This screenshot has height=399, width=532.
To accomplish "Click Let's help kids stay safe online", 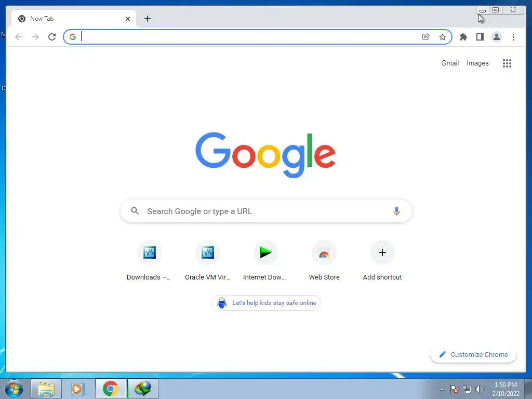I will click(x=266, y=303).
